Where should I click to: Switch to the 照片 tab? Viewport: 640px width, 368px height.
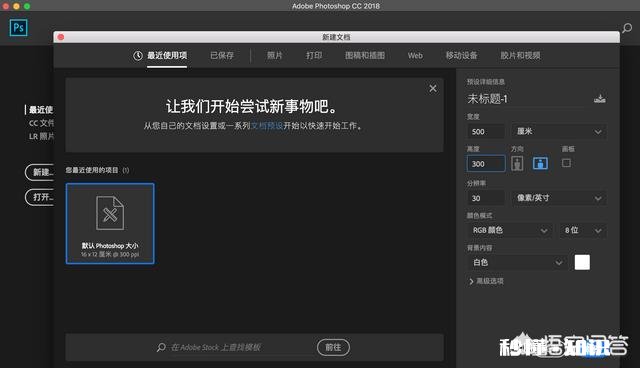tap(274, 55)
